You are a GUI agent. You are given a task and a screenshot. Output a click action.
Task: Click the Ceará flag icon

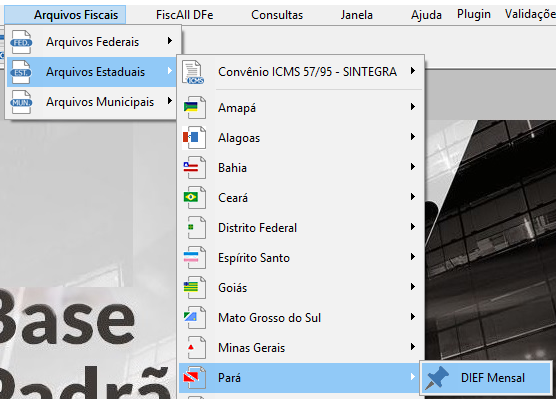[194, 198]
